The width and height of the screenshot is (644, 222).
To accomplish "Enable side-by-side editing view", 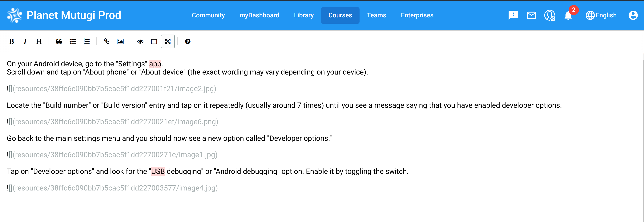I will [154, 41].
